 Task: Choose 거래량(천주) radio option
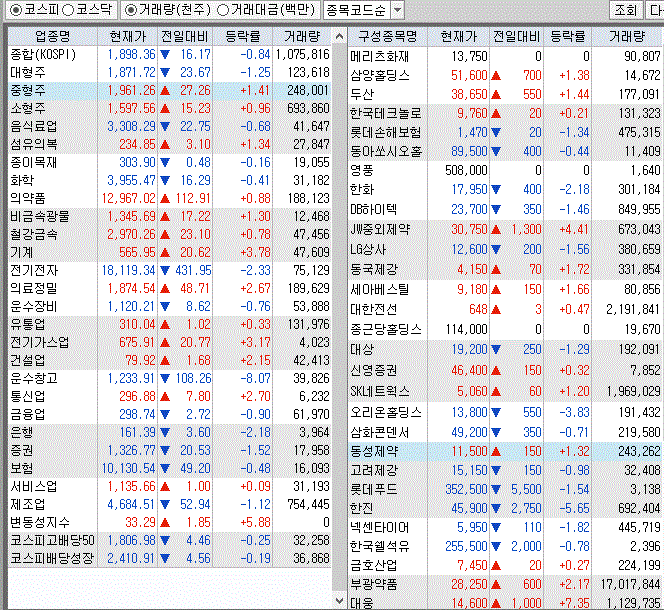131,10
